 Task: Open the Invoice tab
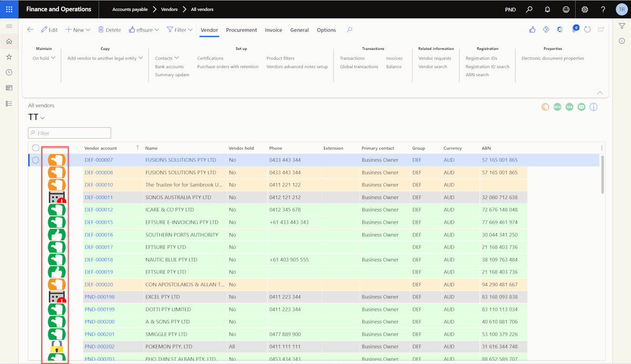pyautogui.click(x=273, y=30)
